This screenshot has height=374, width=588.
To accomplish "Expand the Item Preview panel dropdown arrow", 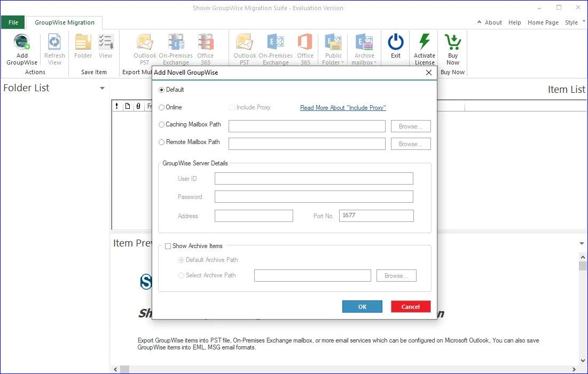I will point(582,244).
